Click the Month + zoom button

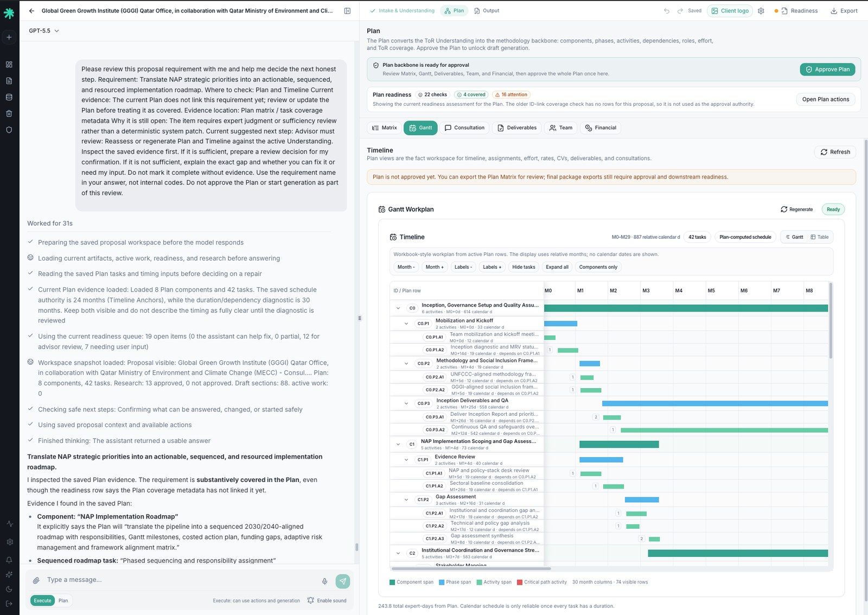click(435, 267)
